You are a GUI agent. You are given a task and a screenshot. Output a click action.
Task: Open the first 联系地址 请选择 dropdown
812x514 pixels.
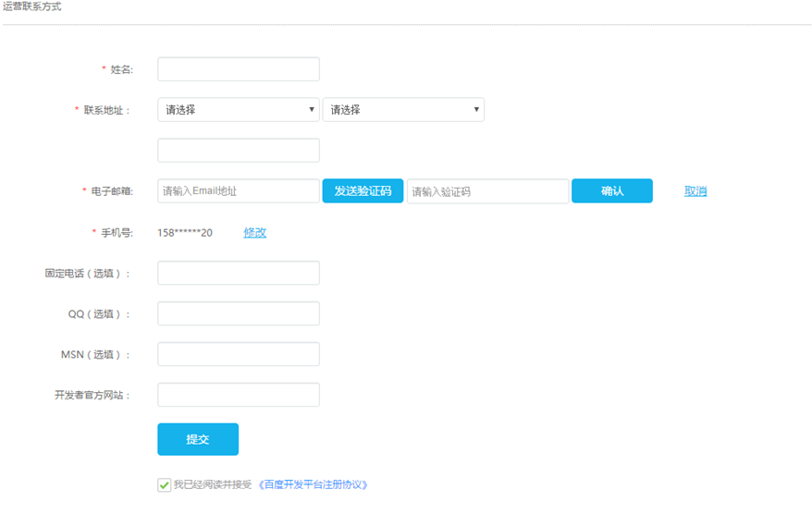point(238,110)
